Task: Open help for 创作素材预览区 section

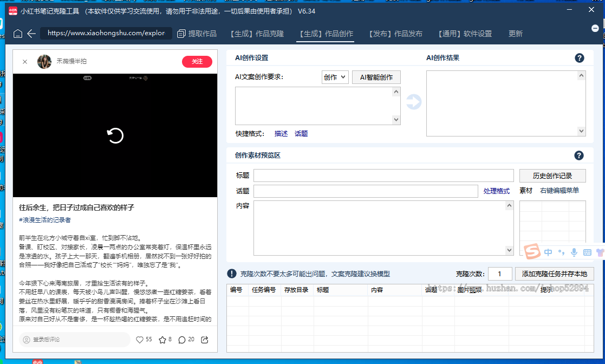Action: pos(579,155)
